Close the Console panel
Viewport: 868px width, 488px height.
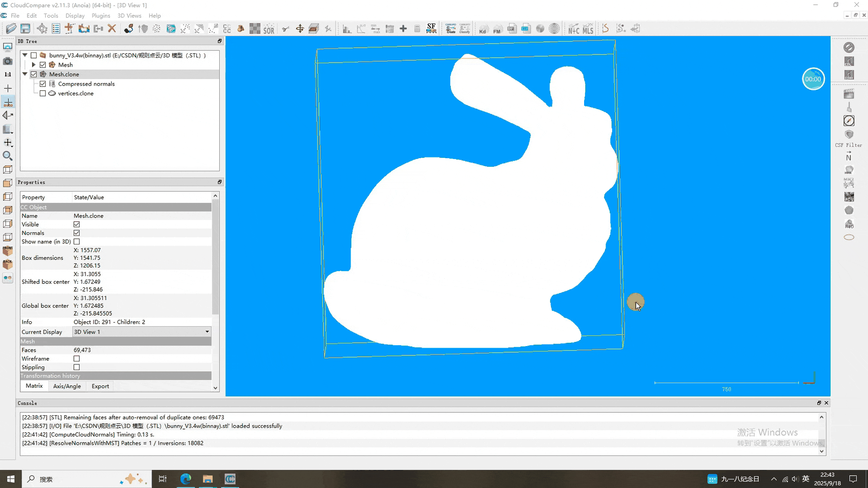click(826, 403)
